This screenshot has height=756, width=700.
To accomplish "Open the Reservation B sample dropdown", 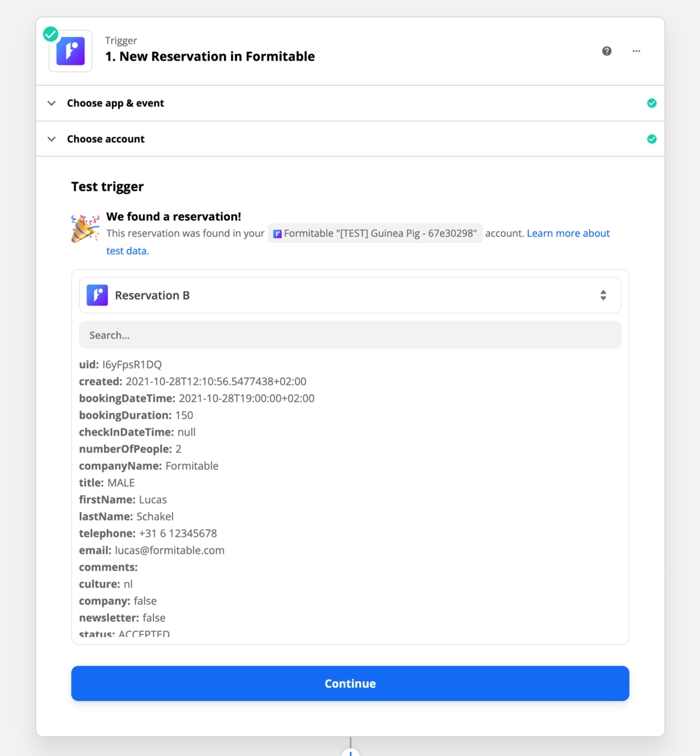I will pyautogui.click(x=350, y=295).
